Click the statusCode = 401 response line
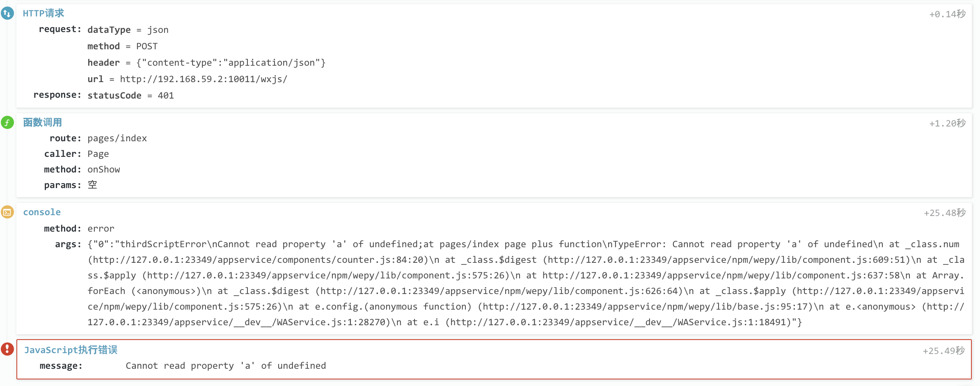This screenshot has height=386, width=980. (x=131, y=96)
